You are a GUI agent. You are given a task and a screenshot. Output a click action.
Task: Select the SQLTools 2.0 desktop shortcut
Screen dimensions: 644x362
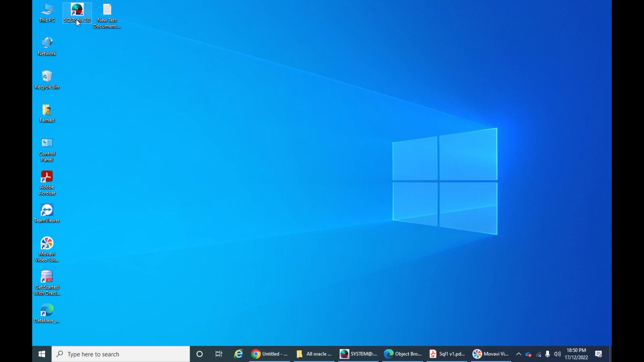point(77,13)
